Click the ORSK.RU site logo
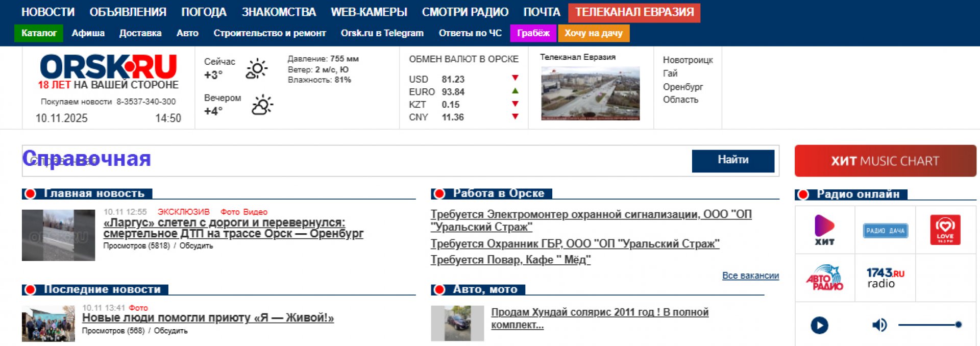 [108, 67]
